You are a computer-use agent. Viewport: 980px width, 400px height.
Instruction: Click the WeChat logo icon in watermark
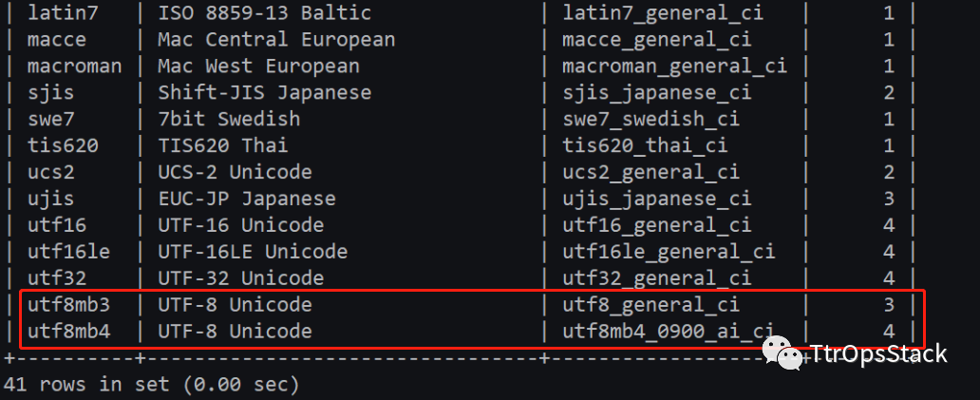point(782,353)
